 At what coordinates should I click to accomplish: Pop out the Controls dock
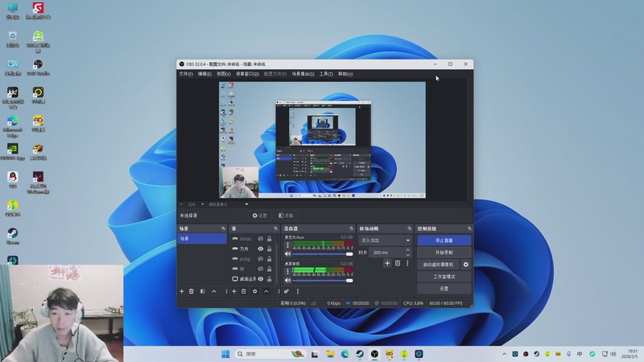point(469,228)
